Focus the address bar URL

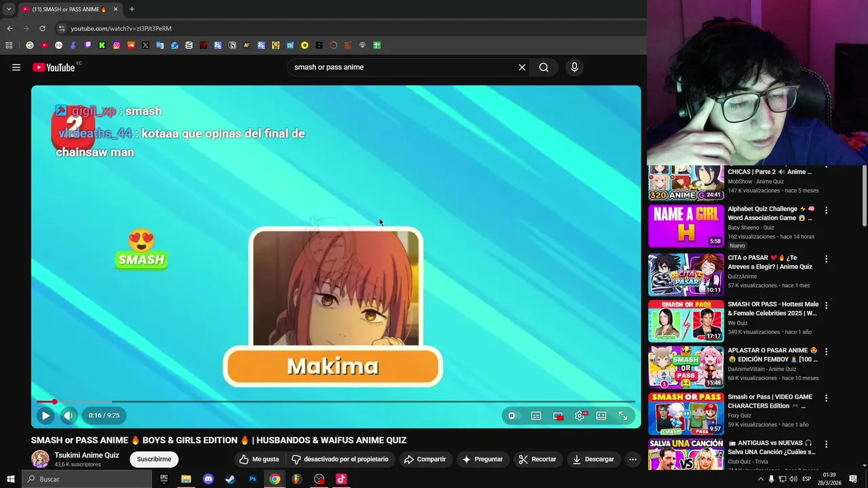tap(121, 28)
